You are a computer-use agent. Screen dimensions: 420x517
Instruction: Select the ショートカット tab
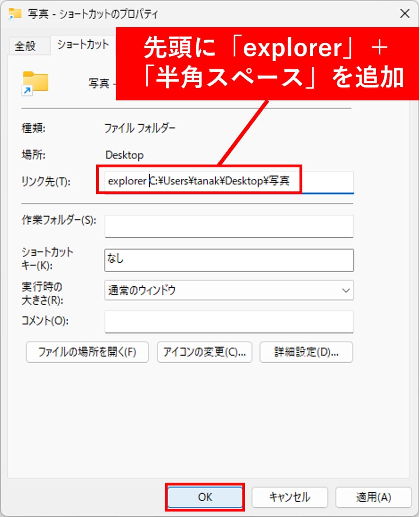click(x=82, y=45)
